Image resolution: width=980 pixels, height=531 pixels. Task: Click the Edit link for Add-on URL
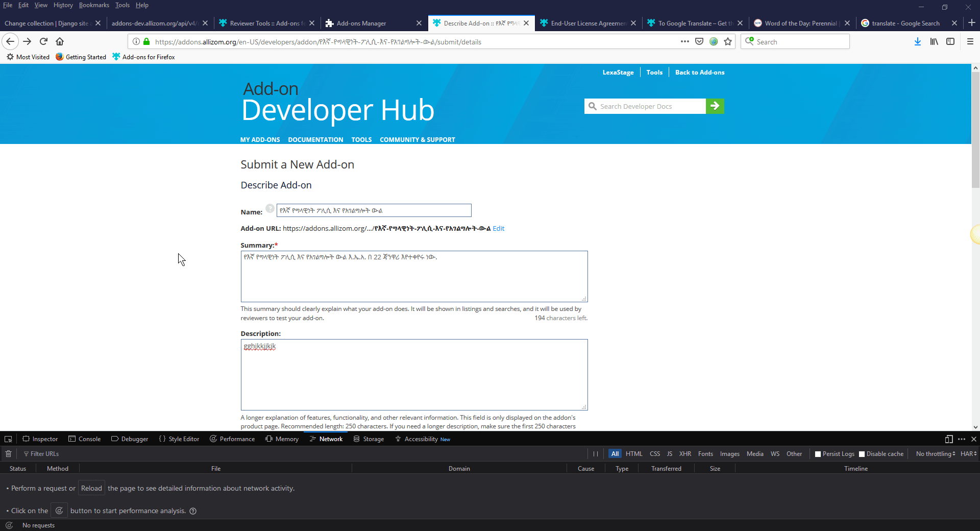(498, 228)
